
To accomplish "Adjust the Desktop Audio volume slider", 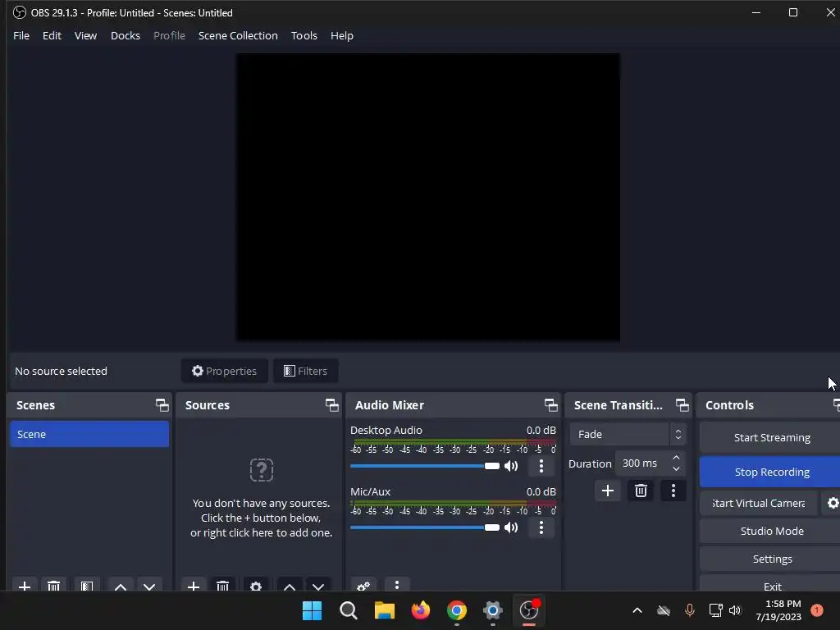I will (x=424, y=466).
